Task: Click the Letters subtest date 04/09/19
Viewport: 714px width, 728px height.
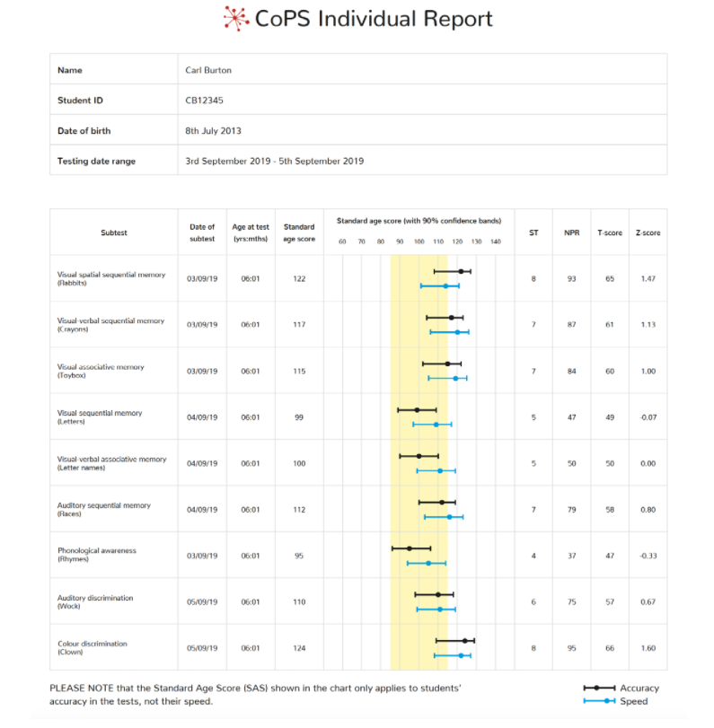Action: coord(202,417)
